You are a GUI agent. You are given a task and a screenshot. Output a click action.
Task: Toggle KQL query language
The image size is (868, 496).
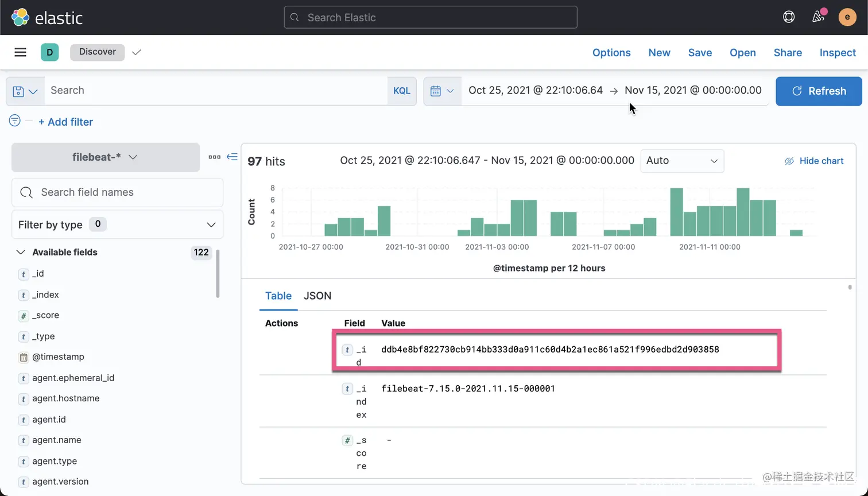coord(402,91)
